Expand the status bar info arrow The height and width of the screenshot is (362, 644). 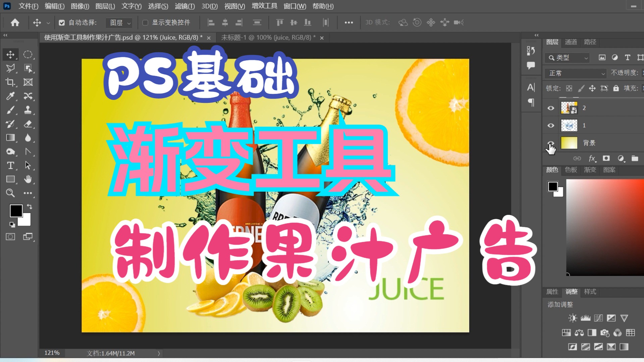(x=159, y=353)
